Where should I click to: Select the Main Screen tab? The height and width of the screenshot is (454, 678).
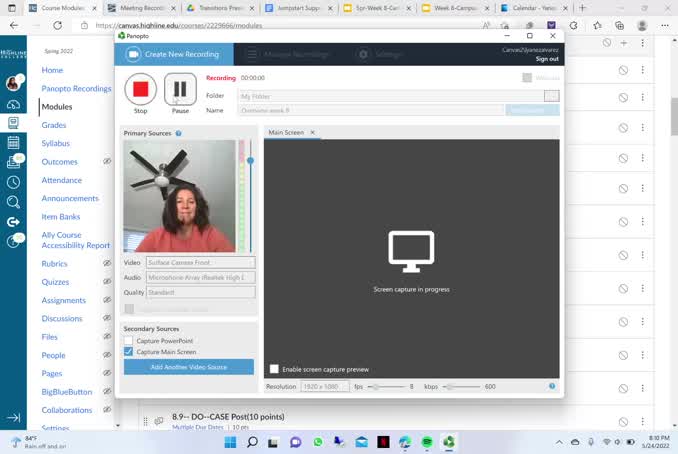(x=286, y=132)
